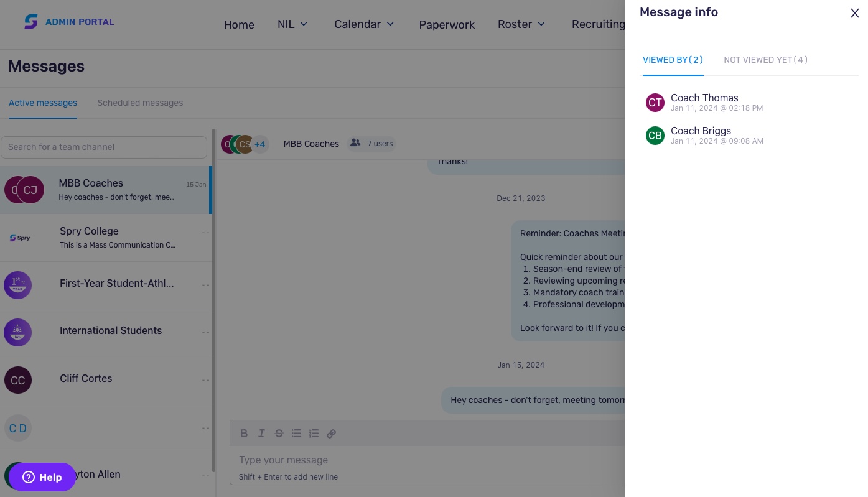
Task: Open the MBB Coaches conversation
Action: [106, 190]
